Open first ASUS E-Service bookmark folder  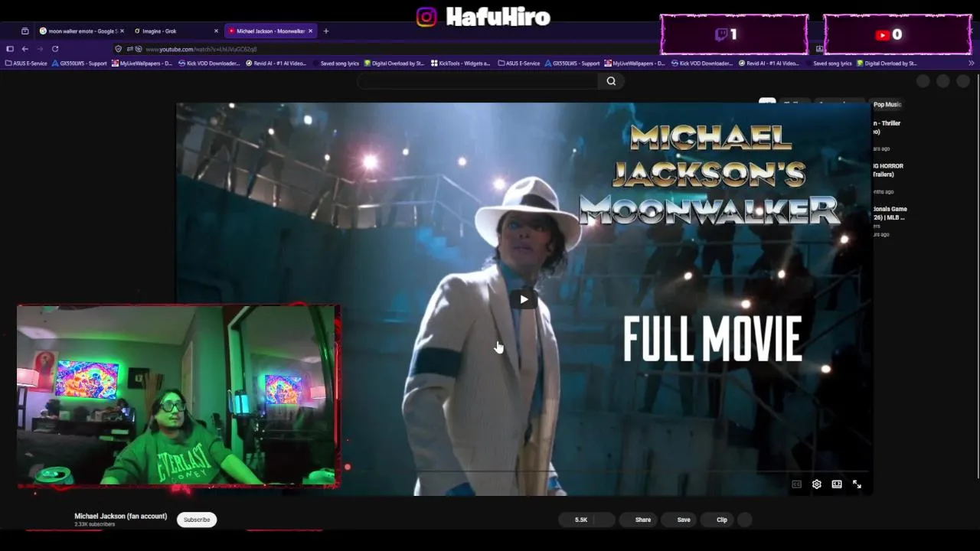click(26, 64)
